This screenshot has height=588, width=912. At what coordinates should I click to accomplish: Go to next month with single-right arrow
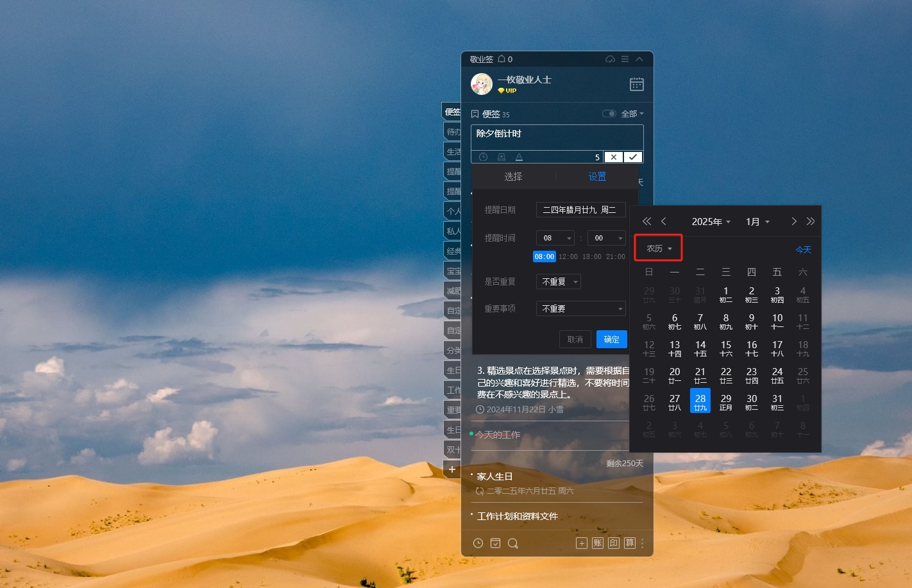click(794, 221)
